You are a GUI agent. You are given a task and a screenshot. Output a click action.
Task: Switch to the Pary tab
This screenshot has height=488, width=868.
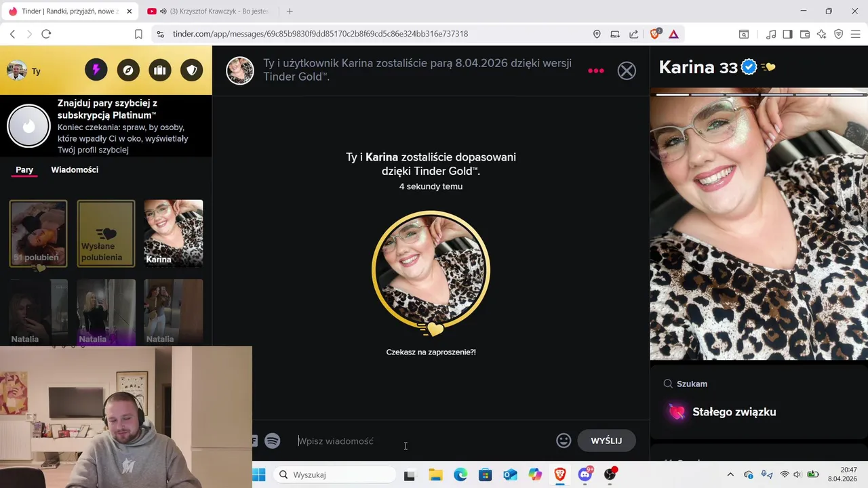tap(24, 169)
